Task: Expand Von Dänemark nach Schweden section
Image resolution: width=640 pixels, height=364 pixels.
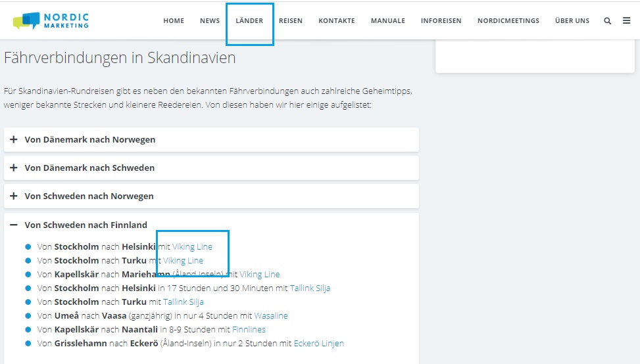Action: (211, 168)
